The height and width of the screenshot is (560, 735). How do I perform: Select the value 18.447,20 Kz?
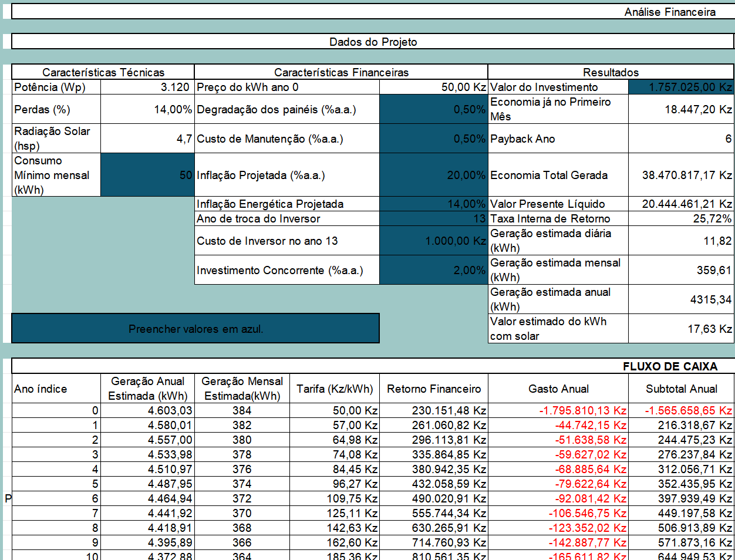tap(681, 109)
